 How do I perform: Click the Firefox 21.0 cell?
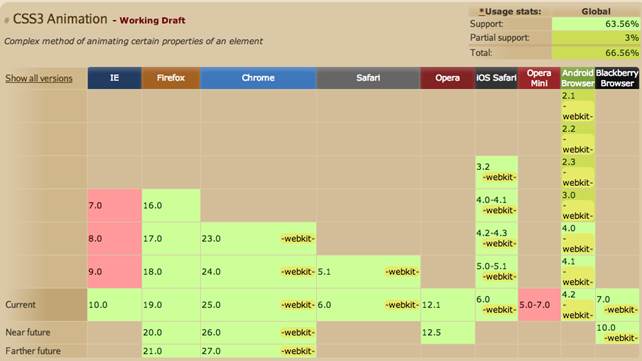point(171,351)
